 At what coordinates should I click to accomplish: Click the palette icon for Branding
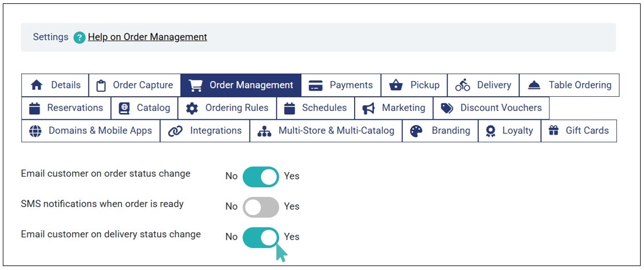pos(416,130)
